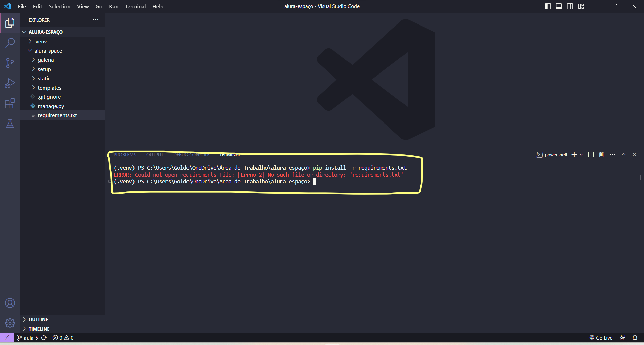Open the Extensions view icon
The height and width of the screenshot is (345, 644).
(10, 103)
